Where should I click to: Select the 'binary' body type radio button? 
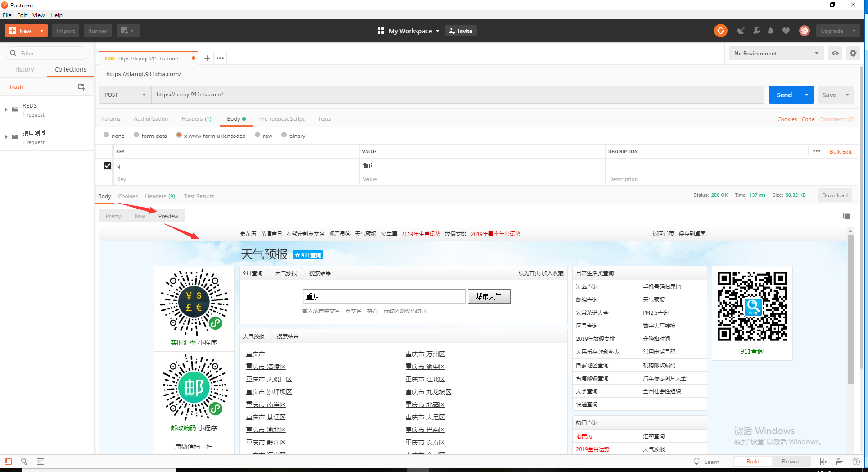tap(285, 135)
